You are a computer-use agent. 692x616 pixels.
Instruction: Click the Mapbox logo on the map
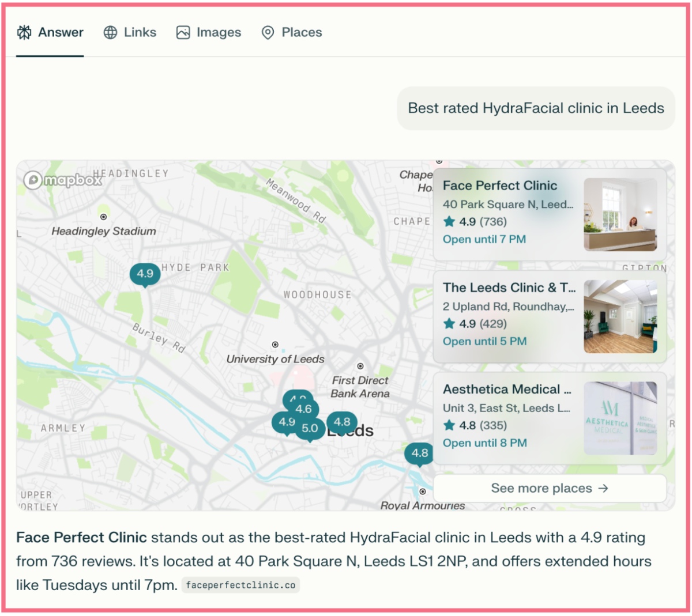point(65,180)
